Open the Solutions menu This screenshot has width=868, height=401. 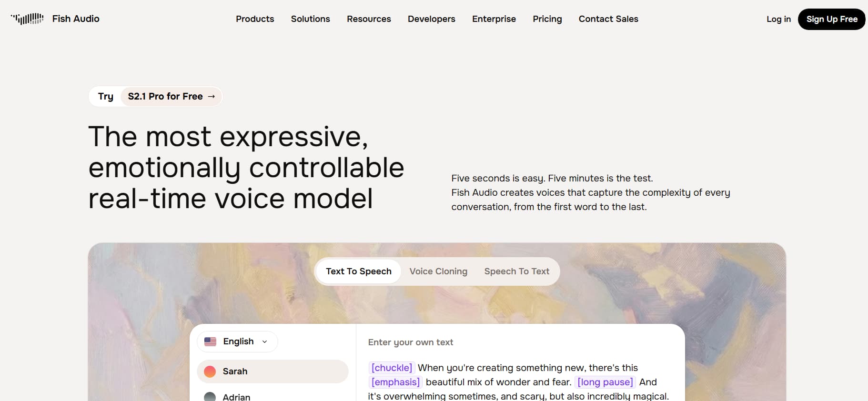[x=311, y=19]
